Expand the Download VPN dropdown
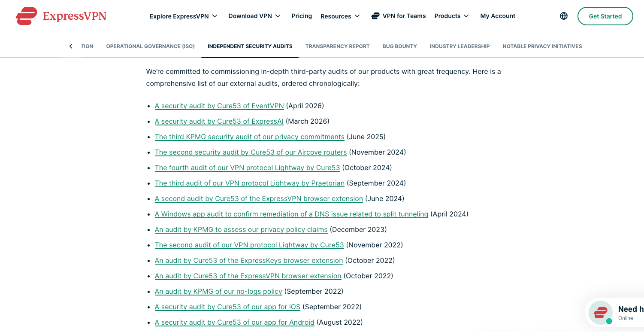 click(x=254, y=16)
